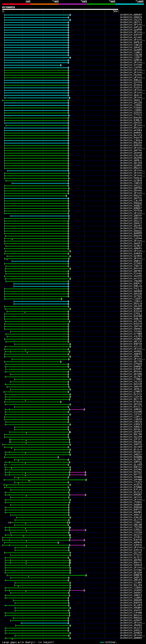The image size is (146, 644).
Task: Click UniRef100_Q1HQ55 hit name
Action: pyautogui.click(x=131, y=50)
